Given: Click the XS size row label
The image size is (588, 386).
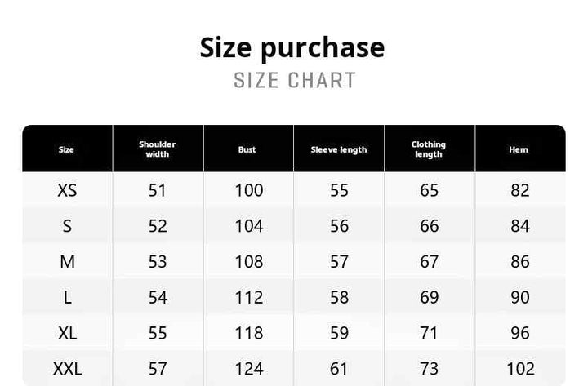Looking at the screenshot, I should (x=67, y=190).
